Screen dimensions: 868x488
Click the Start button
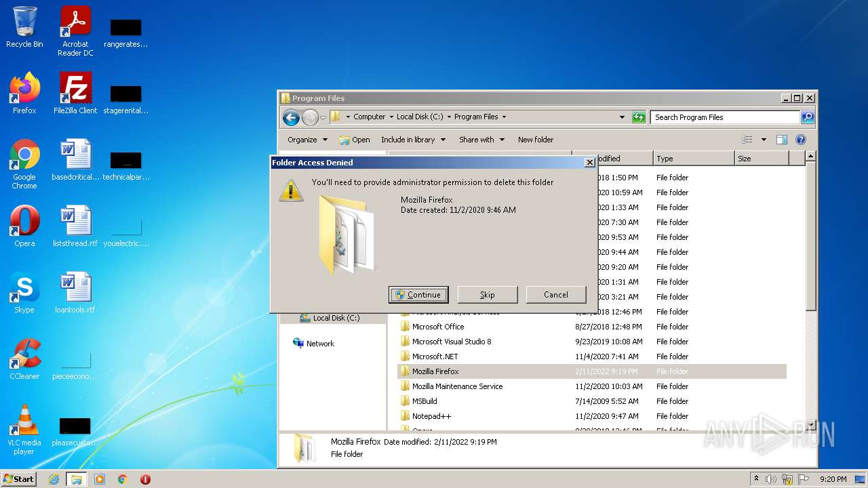pos(19,479)
